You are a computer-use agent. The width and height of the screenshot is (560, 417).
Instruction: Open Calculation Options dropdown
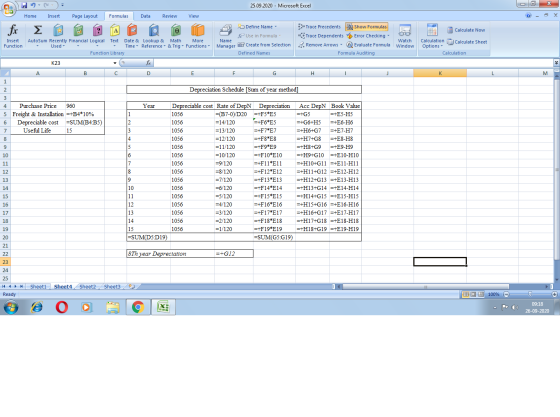click(432, 36)
